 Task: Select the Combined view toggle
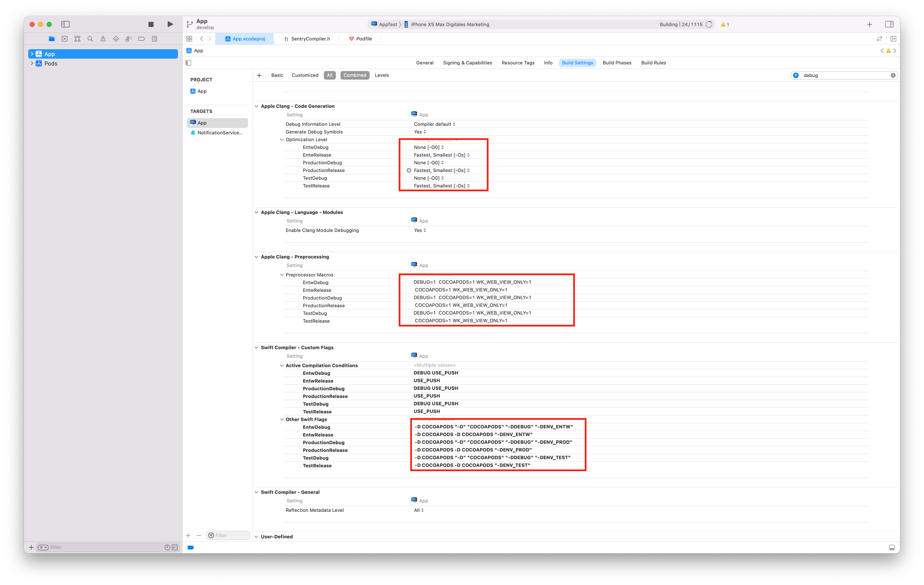[355, 75]
